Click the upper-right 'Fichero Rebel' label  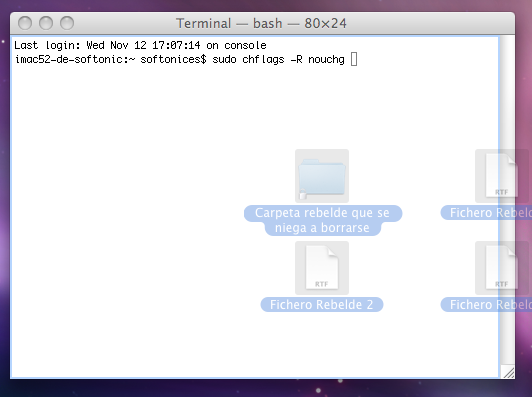(x=486, y=213)
